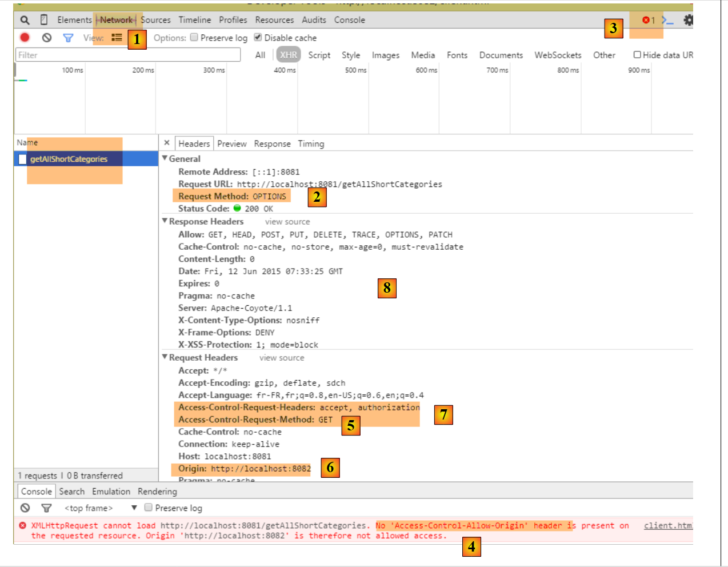Click the search magnifier icon in DevTools
This screenshot has width=728, height=567.
(x=25, y=20)
